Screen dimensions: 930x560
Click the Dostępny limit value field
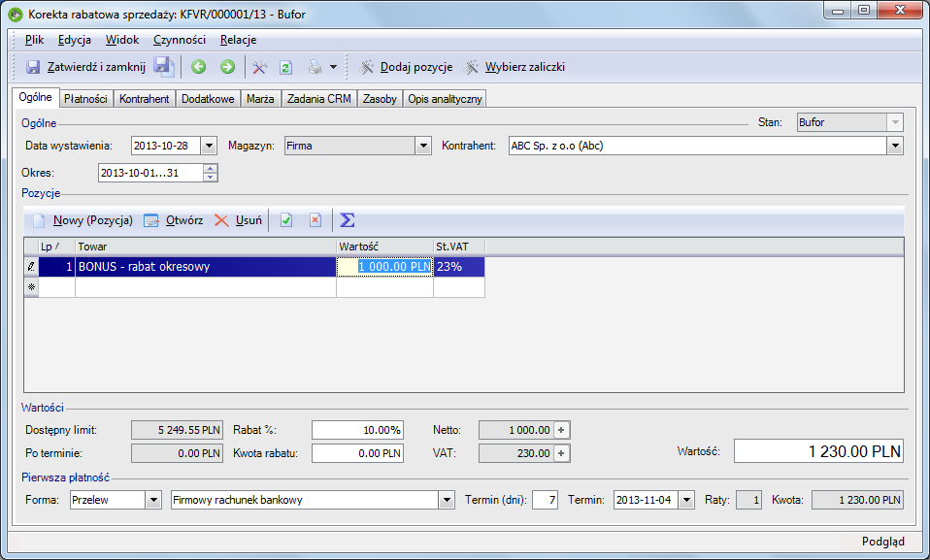click(177, 430)
